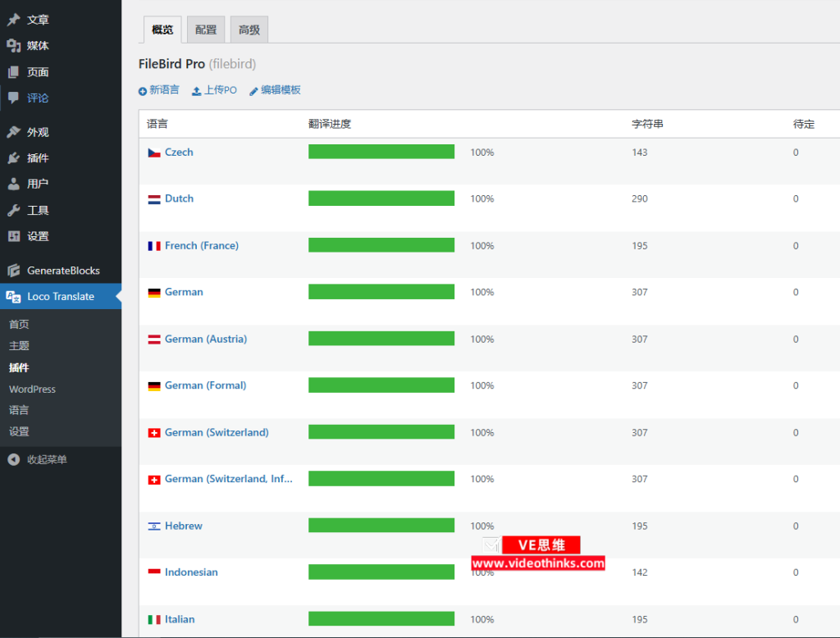Screen dimensions: 840x638
Task: Switch to the 配置 tab
Action: (x=206, y=30)
